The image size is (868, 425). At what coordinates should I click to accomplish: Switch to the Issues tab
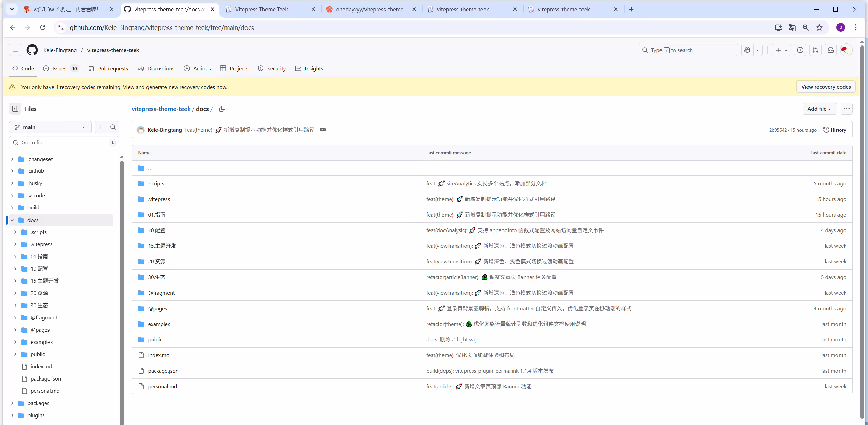(61, 68)
